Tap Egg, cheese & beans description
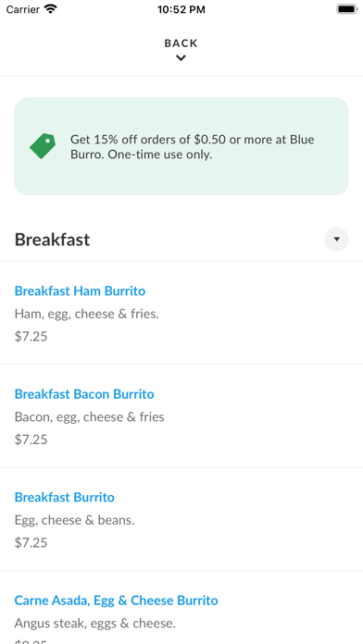This screenshot has height=644, width=363. (x=75, y=520)
